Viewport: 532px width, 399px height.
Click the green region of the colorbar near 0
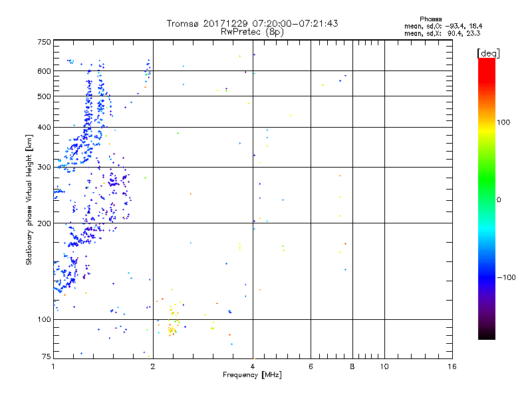(487, 190)
